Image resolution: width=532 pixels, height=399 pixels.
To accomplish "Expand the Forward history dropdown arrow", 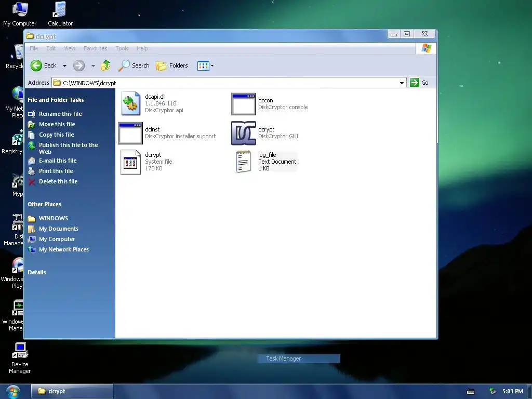I will pos(93,66).
